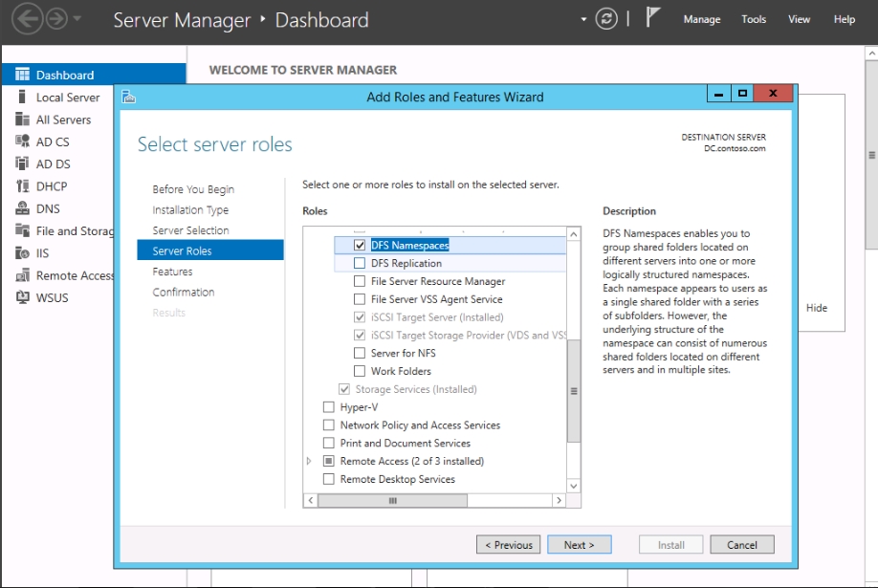Click the Next button
Image resolution: width=878 pixels, height=588 pixels.
tap(579, 545)
